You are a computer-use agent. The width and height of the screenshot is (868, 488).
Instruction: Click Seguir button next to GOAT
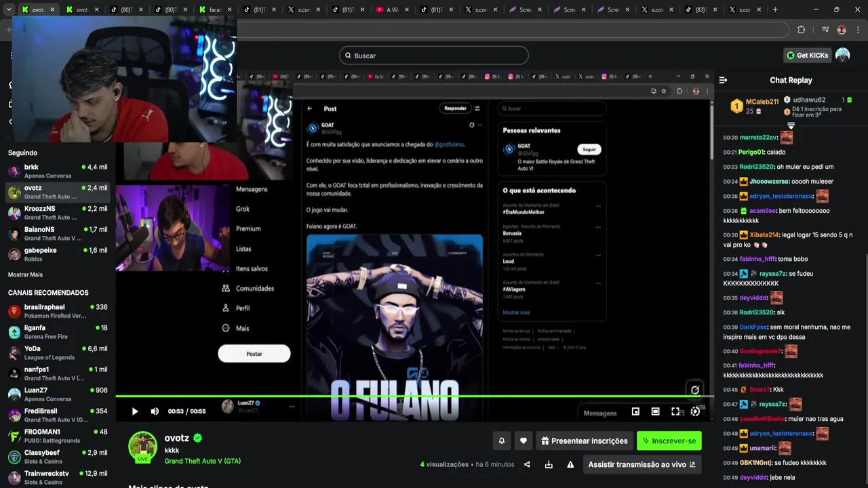click(x=589, y=149)
